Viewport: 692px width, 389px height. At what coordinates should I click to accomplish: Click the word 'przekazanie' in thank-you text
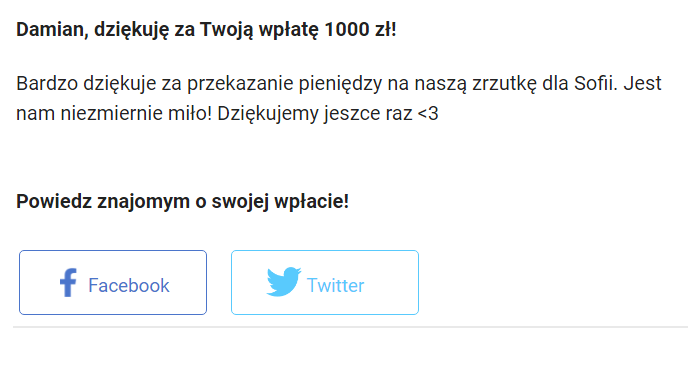[240, 84]
